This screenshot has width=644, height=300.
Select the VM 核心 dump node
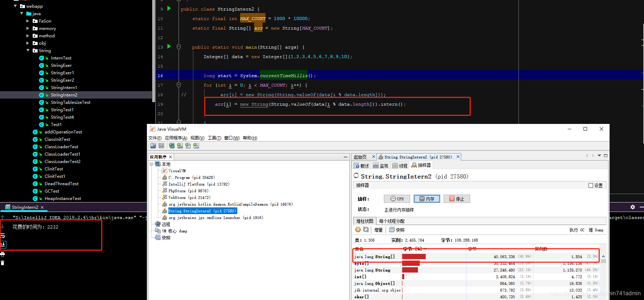tap(174, 231)
